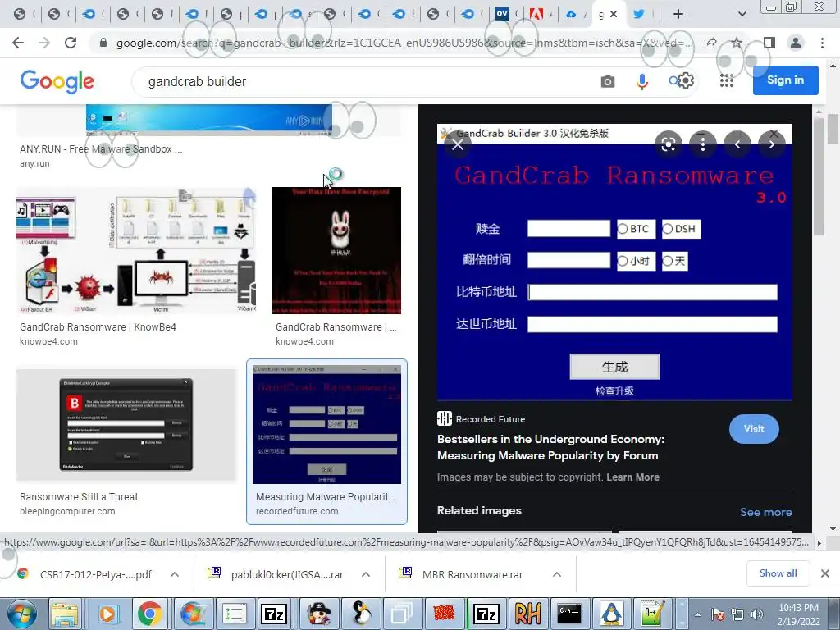Close the image preview panel
The height and width of the screenshot is (630, 840).
[x=458, y=144]
